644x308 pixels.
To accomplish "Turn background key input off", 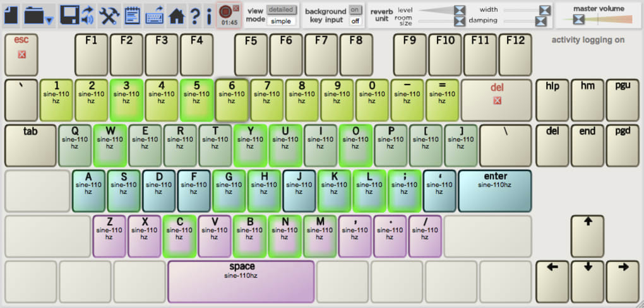I will coord(355,21).
